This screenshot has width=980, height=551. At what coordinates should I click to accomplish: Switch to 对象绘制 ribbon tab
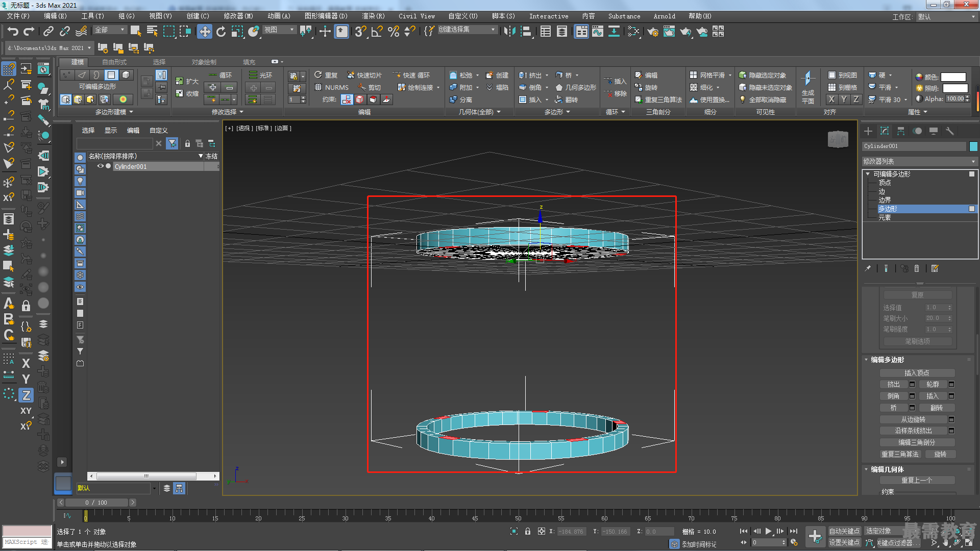coord(204,62)
